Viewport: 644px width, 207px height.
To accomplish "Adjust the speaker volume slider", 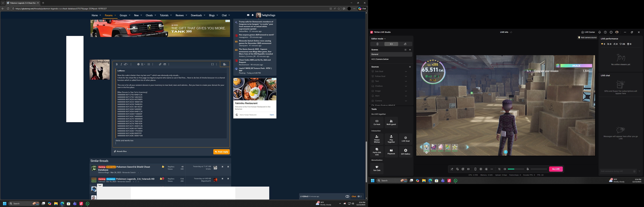I will 516,169.
